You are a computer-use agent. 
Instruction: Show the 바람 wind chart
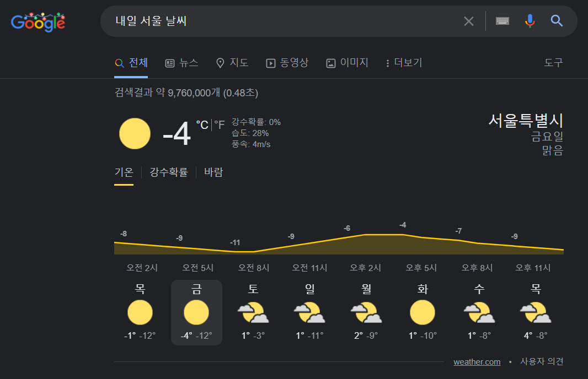[x=213, y=172]
